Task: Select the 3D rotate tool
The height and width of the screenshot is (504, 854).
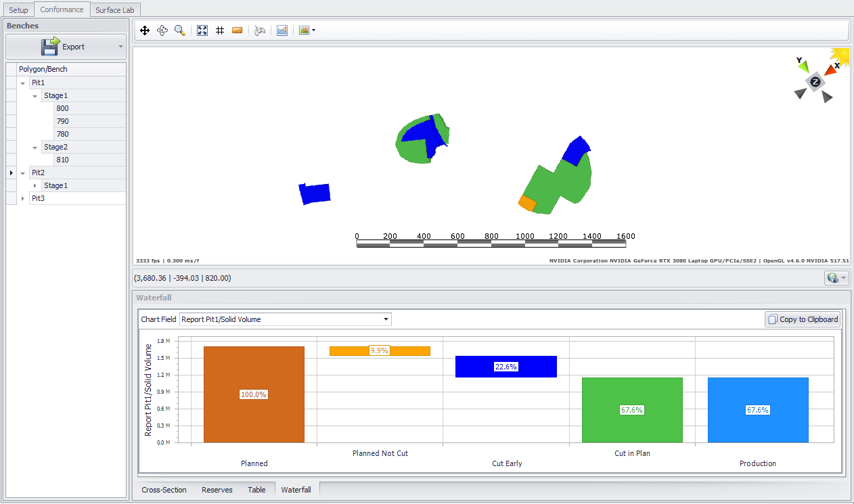Action: point(162,30)
